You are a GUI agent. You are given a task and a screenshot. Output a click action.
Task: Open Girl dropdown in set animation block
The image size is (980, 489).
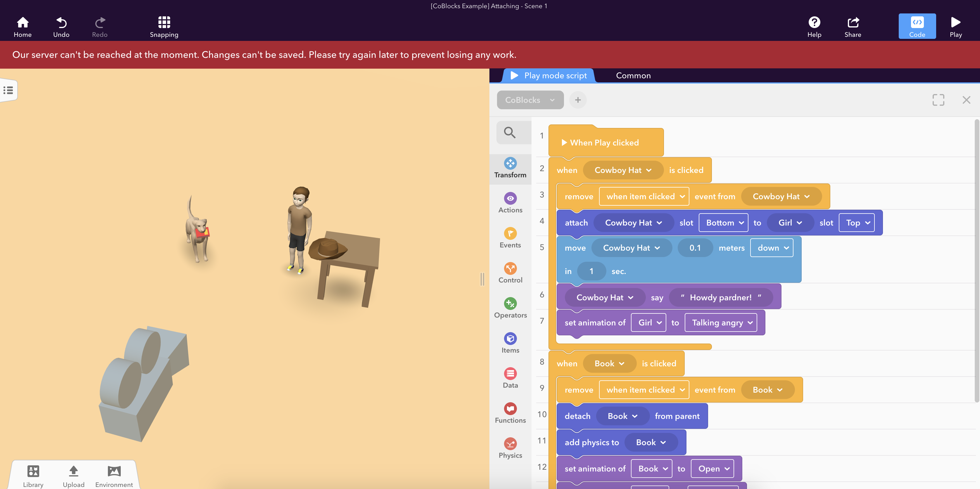(x=648, y=322)
